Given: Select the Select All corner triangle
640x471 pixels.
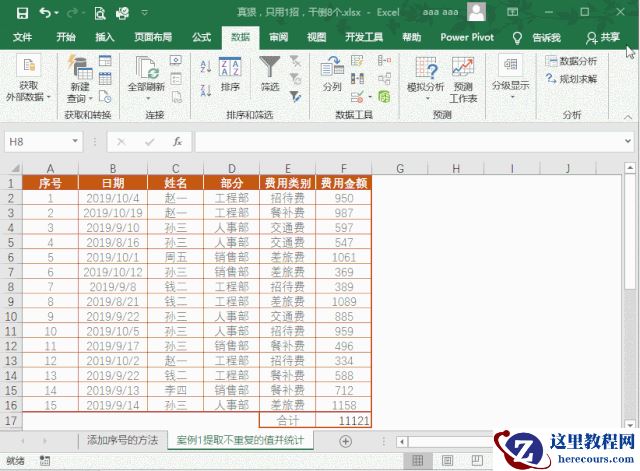Looking at the screenshot, I should [15, 168].
